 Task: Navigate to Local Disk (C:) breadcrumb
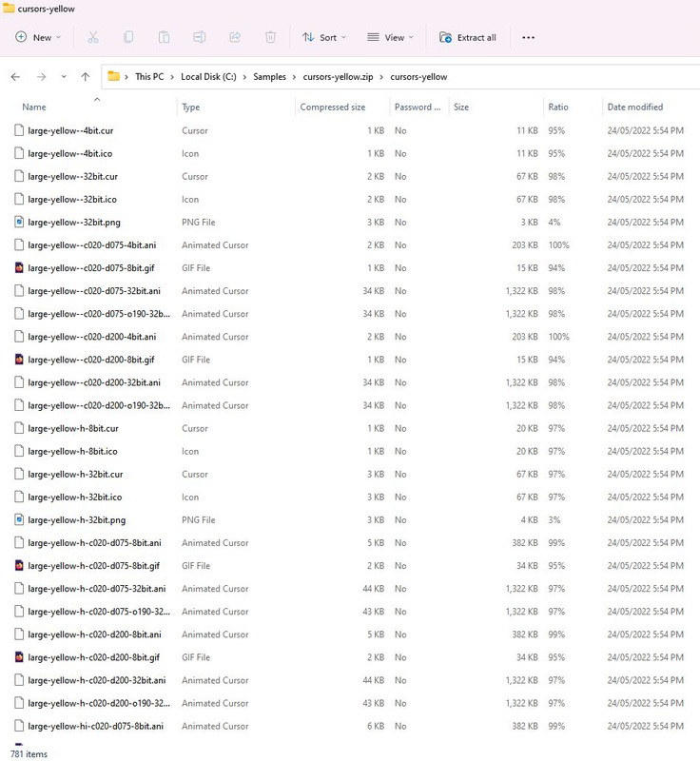point(208,77)
